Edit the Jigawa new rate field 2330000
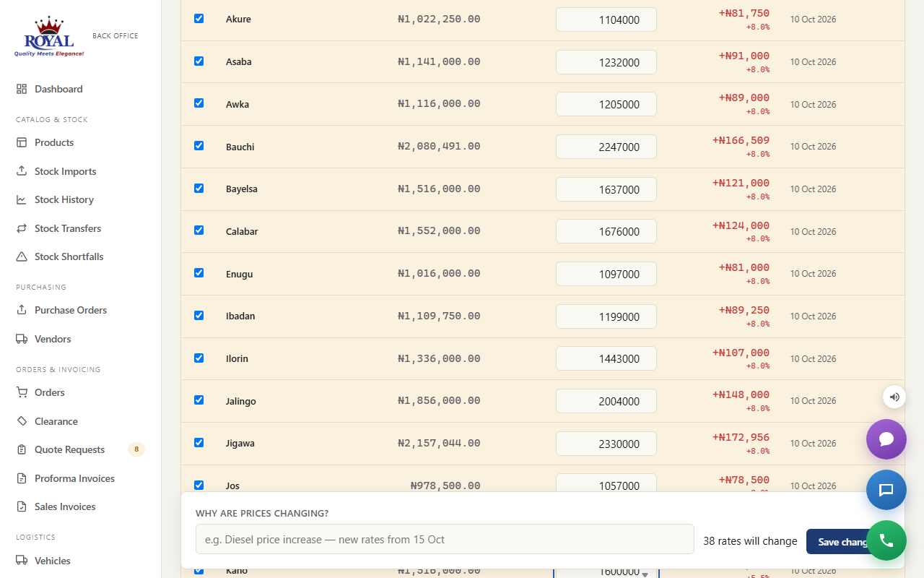The width and height of the screenshot is (924, 578). click(606, 444)
